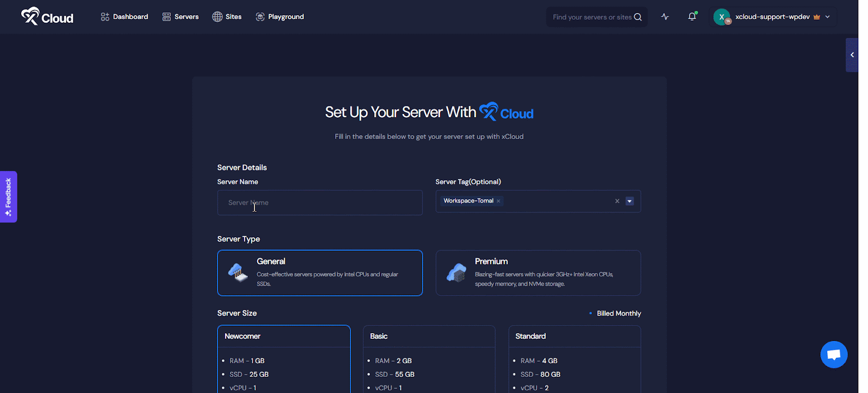This screenshot has height=393, width=868.
Task: Clear all server tags with the X
Action: pos(617,201)
